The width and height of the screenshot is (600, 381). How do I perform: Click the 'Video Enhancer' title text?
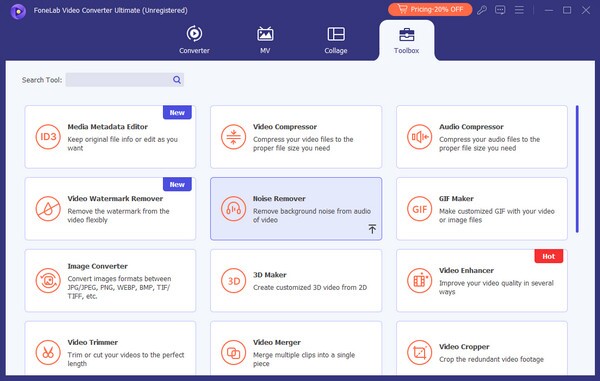[x=466, y=270]
